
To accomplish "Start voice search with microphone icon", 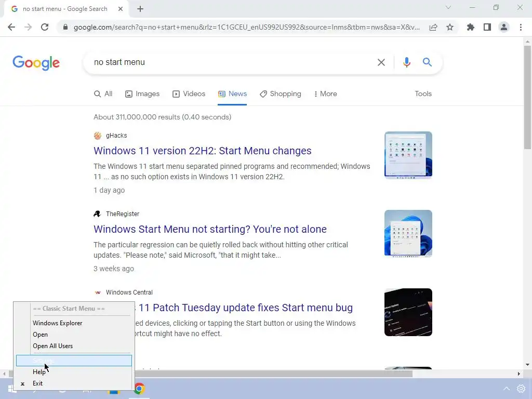I will [x=406, y=62].
